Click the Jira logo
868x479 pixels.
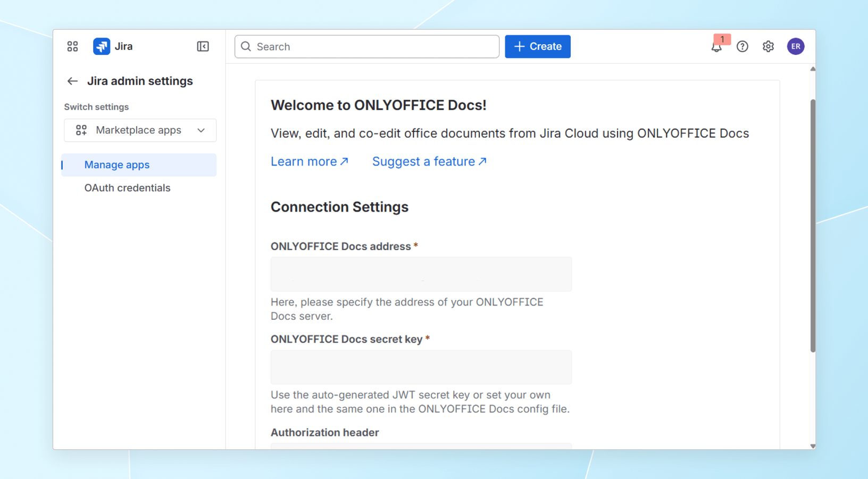pyautogui.click(x=102, y=46)
